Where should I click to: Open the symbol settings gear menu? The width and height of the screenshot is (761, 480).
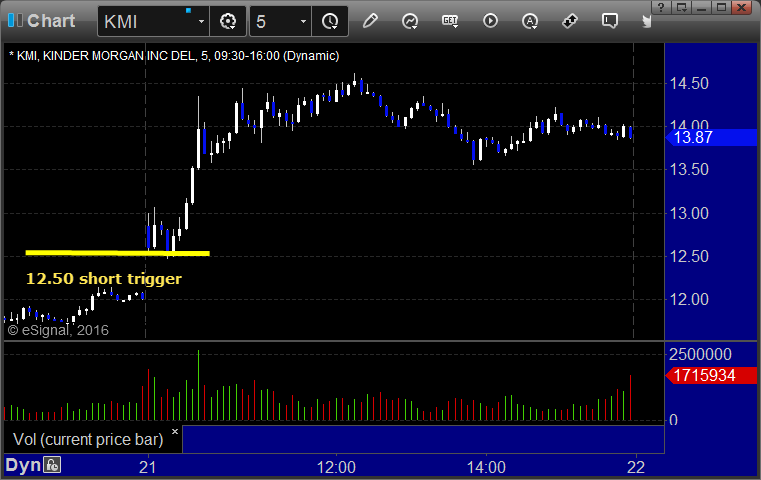point(228,21)
